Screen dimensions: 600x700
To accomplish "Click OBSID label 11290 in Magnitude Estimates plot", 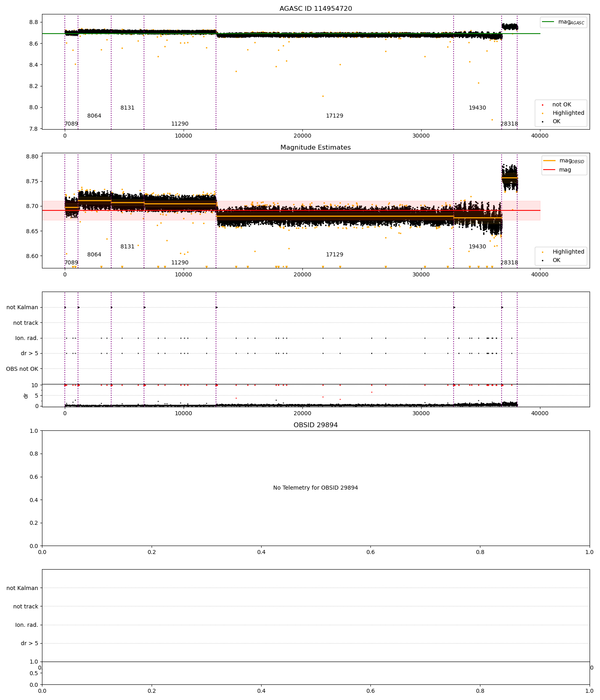I will click(180, 263).
